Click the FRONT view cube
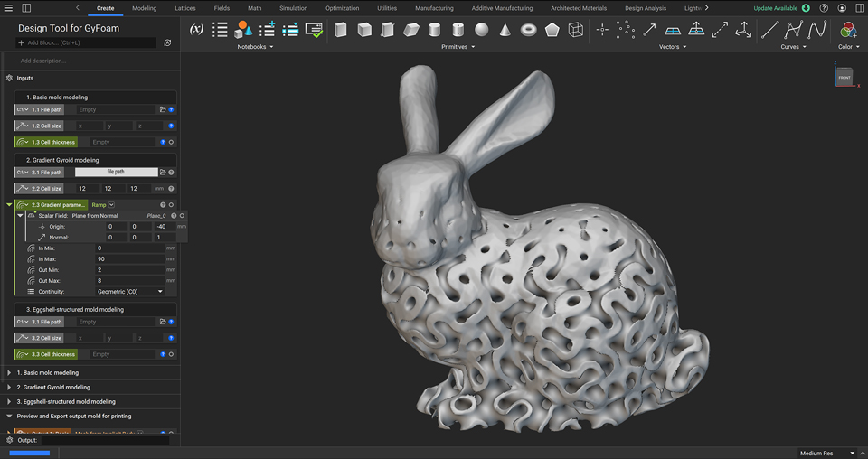 tap(844, 77)
